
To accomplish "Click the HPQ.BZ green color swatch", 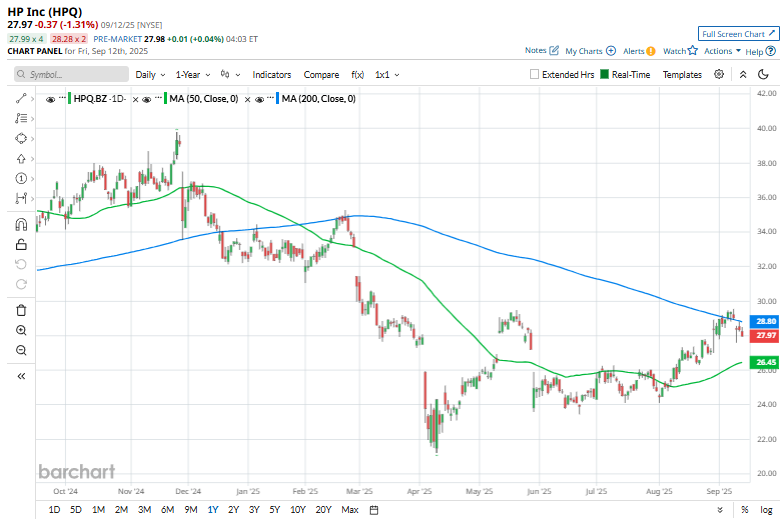I will [x=69, y=99].
